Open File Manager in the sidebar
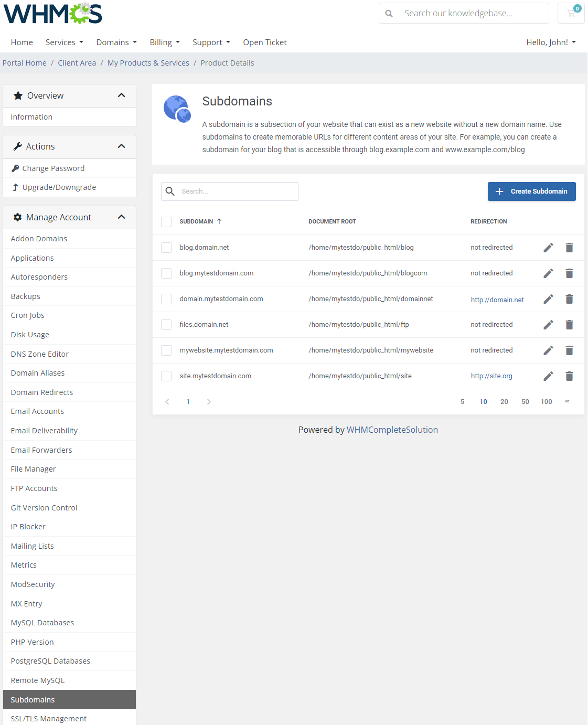588x725 pixels. tap(69, 469)
